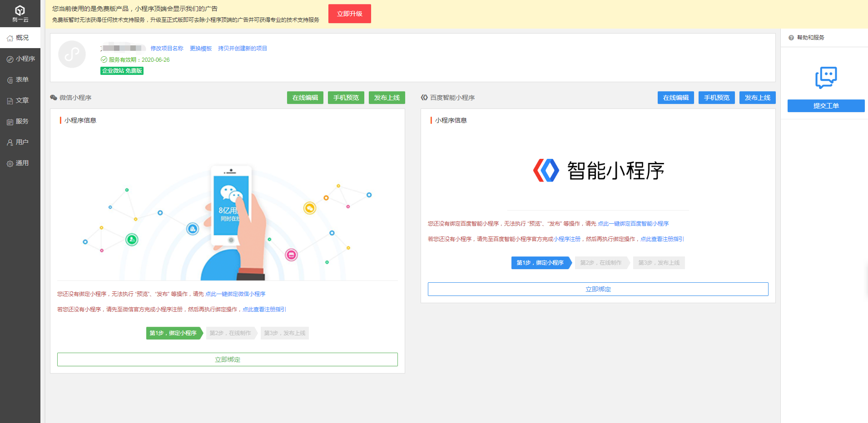
Task: Click the 智能小程序 logo image
Action: coord(598,171)
